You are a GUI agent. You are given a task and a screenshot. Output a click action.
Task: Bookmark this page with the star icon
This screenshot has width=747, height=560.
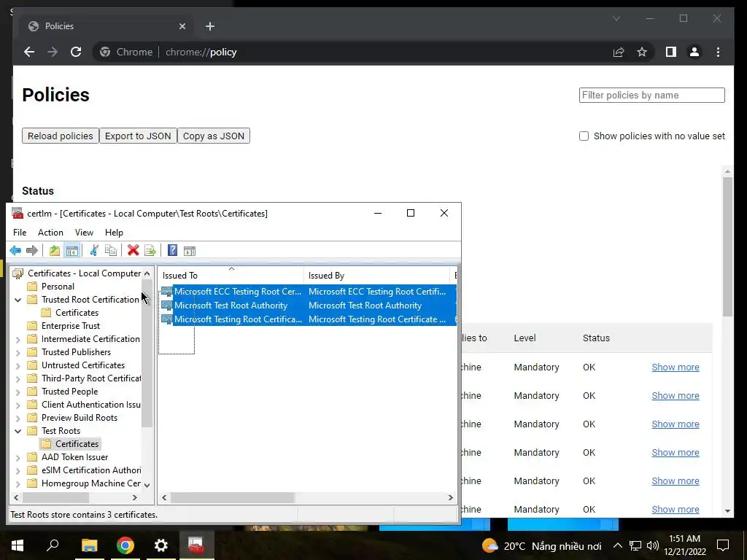642,52
